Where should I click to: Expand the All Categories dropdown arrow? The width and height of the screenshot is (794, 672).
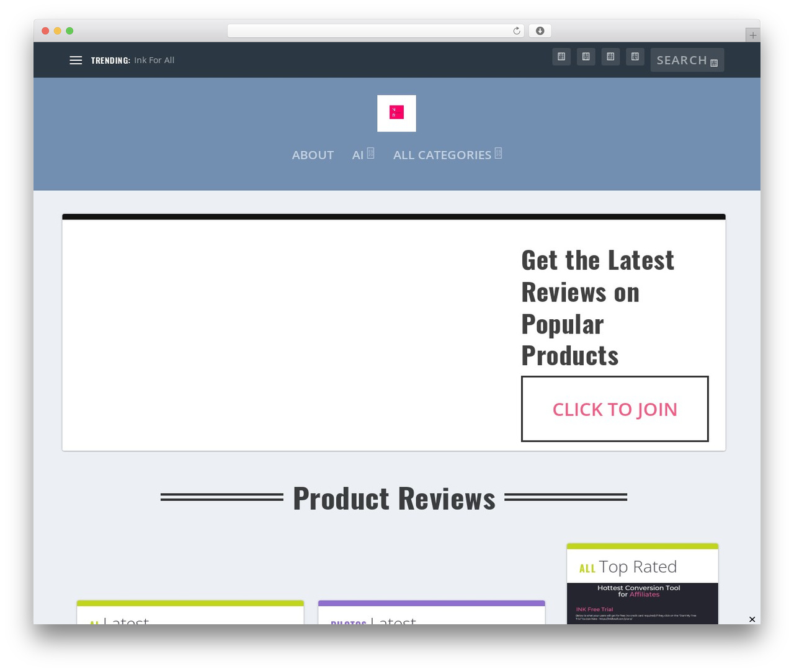pyautogui.click(x=498, y=153)
